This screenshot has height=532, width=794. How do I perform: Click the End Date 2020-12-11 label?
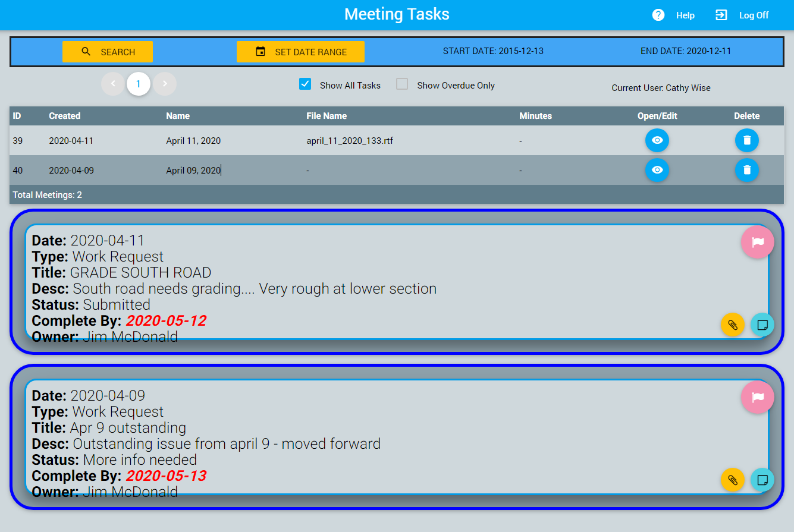(686, 51)
